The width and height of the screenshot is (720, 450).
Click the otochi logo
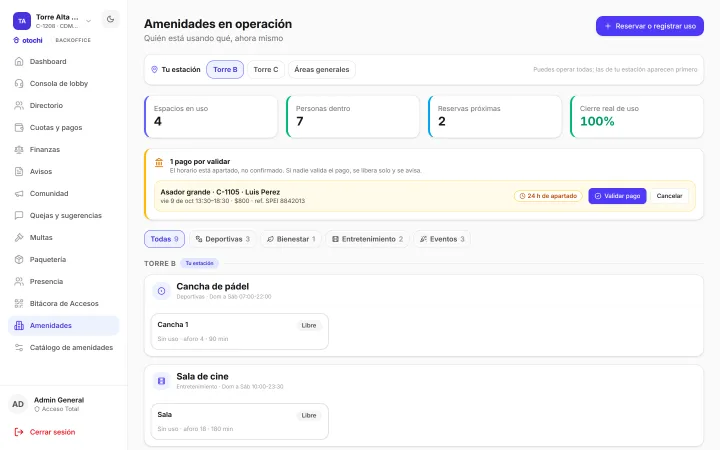pos(28,40)
